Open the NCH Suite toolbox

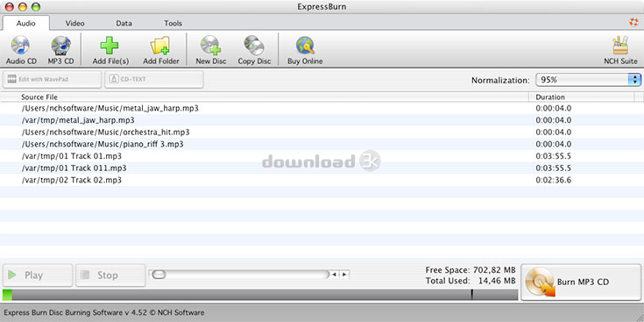(620, 46)
